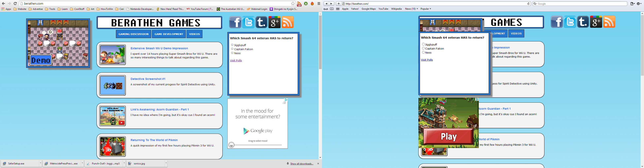Choose Jigglypuff in the Safari poll
Image resolution: width=644 pixels, height=168 pixels.
[x=423, y=44]
